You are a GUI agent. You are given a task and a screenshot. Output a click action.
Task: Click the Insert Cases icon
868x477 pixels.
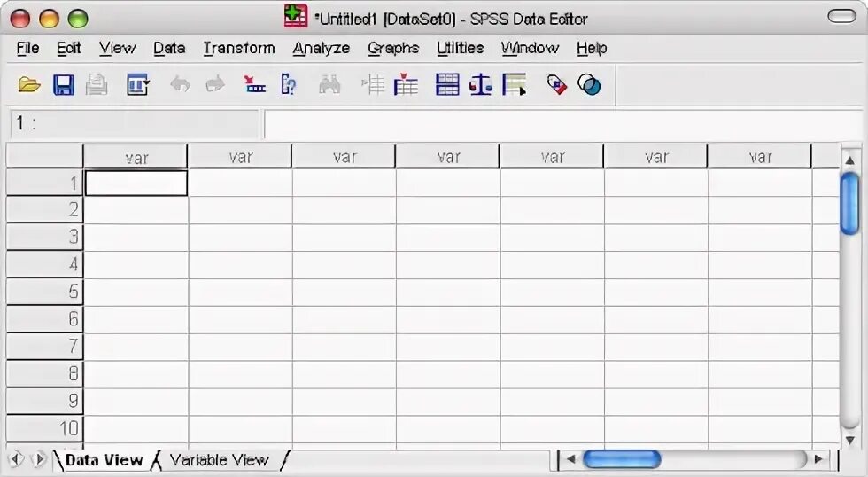(373, 85)
